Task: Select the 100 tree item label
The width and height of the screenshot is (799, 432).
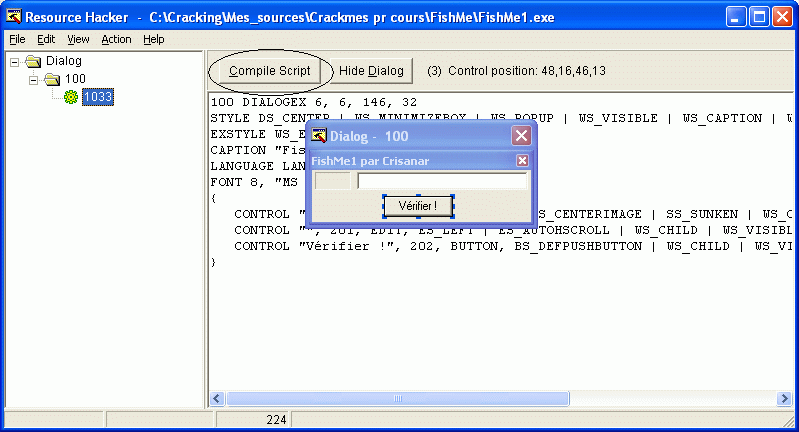Action: click(x=75, y=79)
